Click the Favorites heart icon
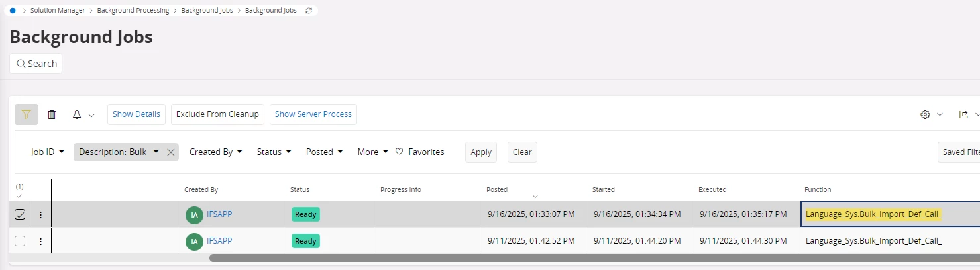The width and height of the screenshot is (980, 270). tap(400, 152)
